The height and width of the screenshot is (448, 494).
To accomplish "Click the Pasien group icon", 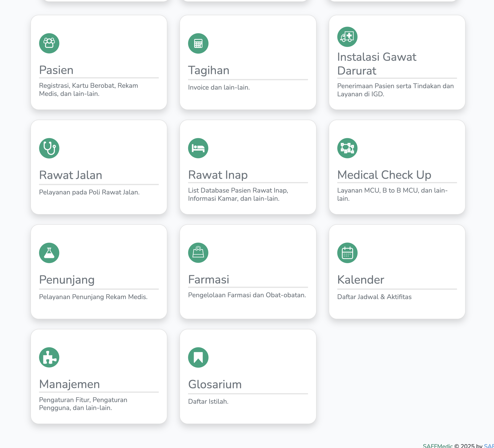I will click(49, 43).
